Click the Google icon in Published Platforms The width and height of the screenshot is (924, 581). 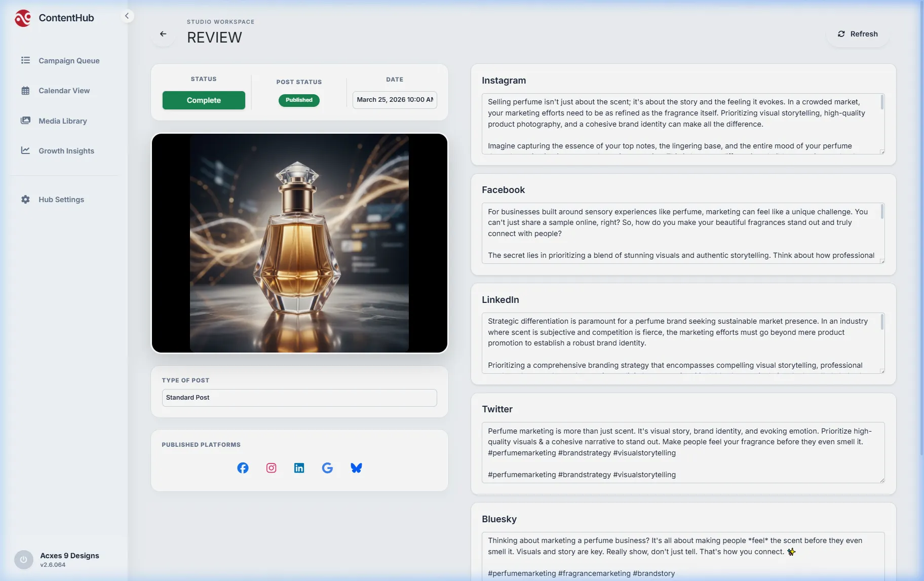tap(328, 468)
